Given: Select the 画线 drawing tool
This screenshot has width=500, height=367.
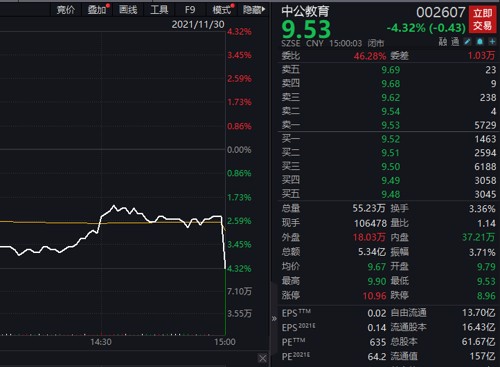Looking at the screenshot, I should [128, 10].
